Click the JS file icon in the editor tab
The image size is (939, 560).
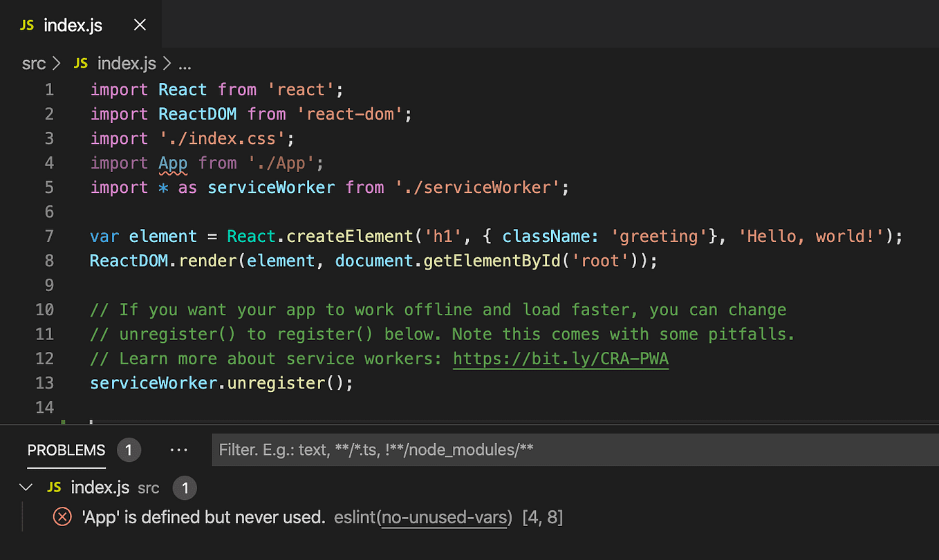pyautogui.click(x=26, y=25)
